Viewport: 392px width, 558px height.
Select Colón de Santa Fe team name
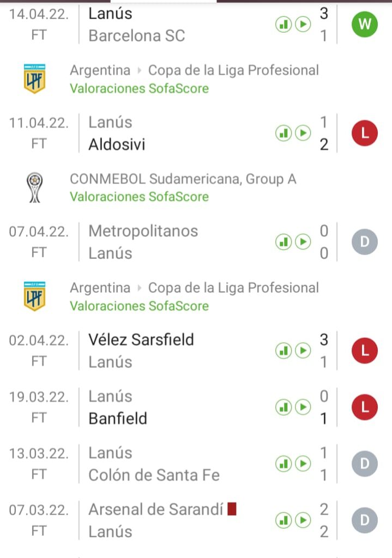coord(154,475)
